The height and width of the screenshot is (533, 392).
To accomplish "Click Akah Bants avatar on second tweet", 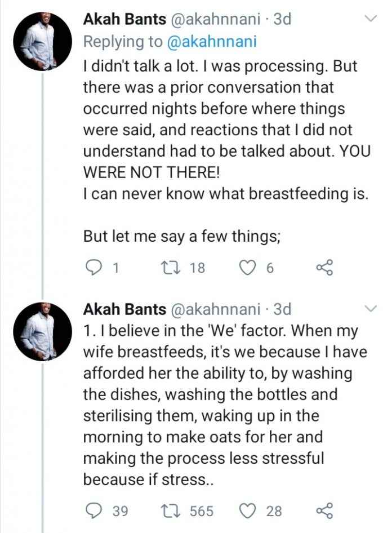I will point(43,331).
